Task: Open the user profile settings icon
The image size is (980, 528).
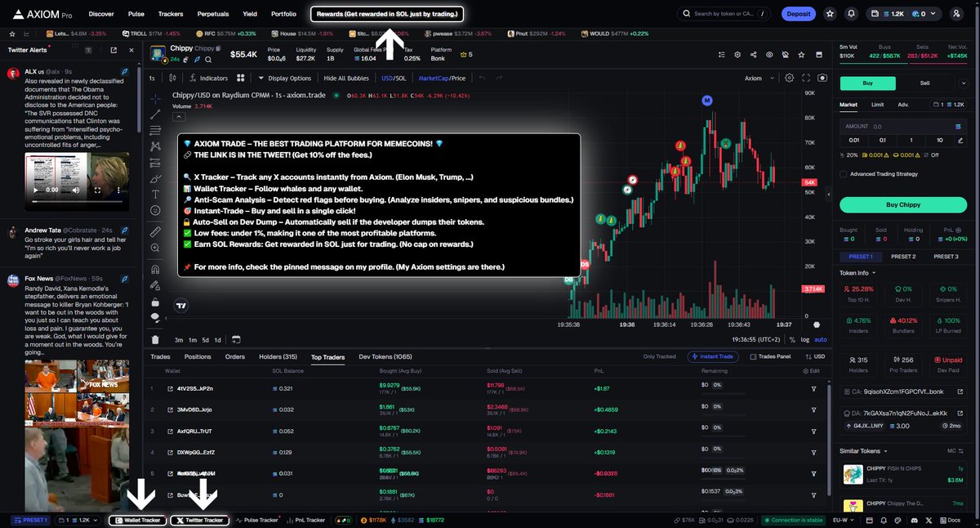Action: [x=956, y=14]
